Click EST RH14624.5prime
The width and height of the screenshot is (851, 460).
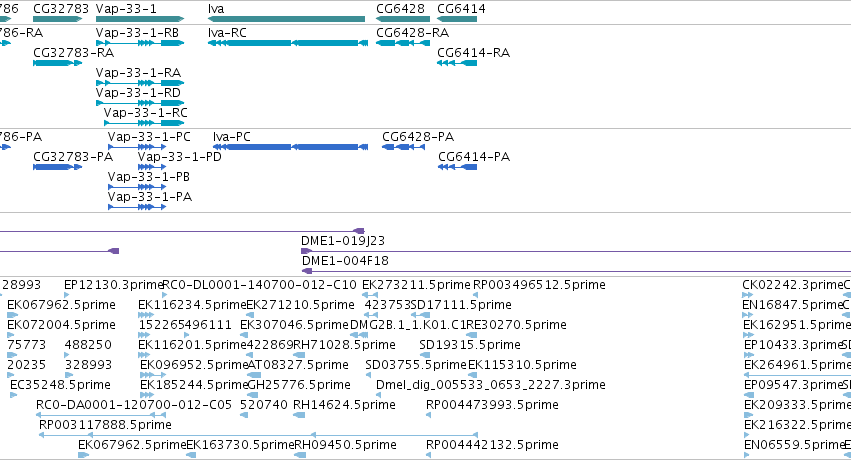click(345, 405)
